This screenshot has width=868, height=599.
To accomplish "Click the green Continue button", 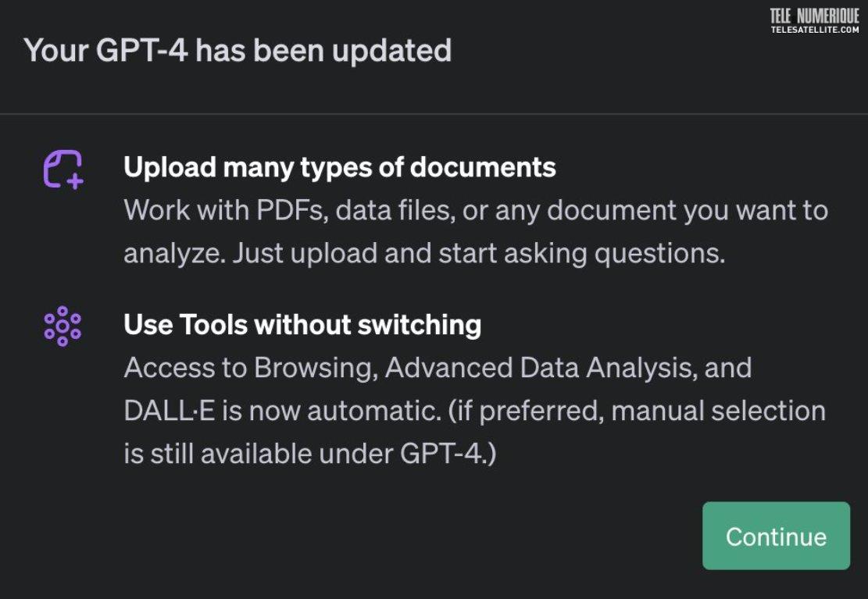I will click(x=776, y=535).
